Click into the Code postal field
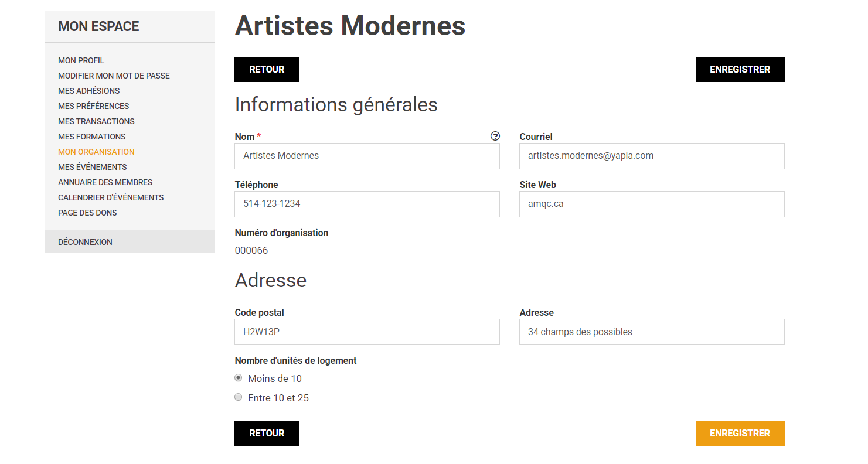 (367, 332)
